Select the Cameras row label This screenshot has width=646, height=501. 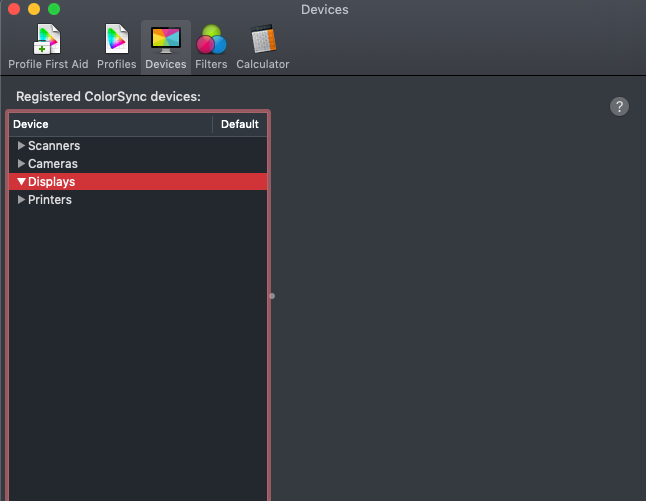pos(53,164)
